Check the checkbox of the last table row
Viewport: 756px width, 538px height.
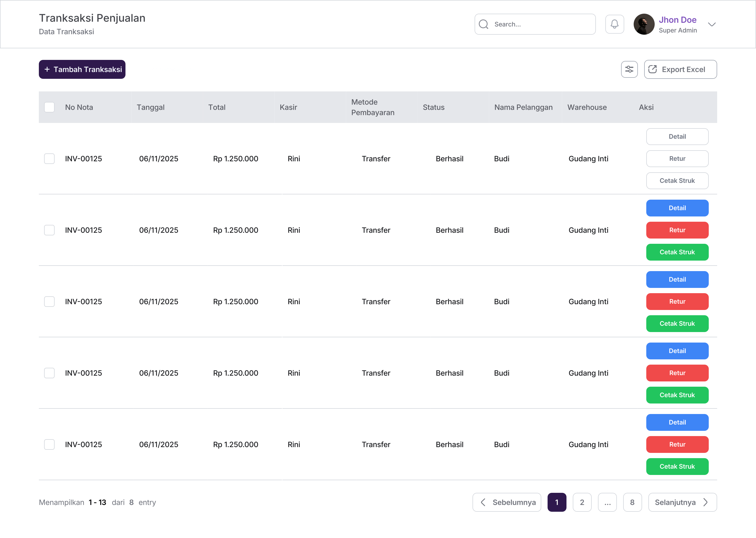point(49,444)
